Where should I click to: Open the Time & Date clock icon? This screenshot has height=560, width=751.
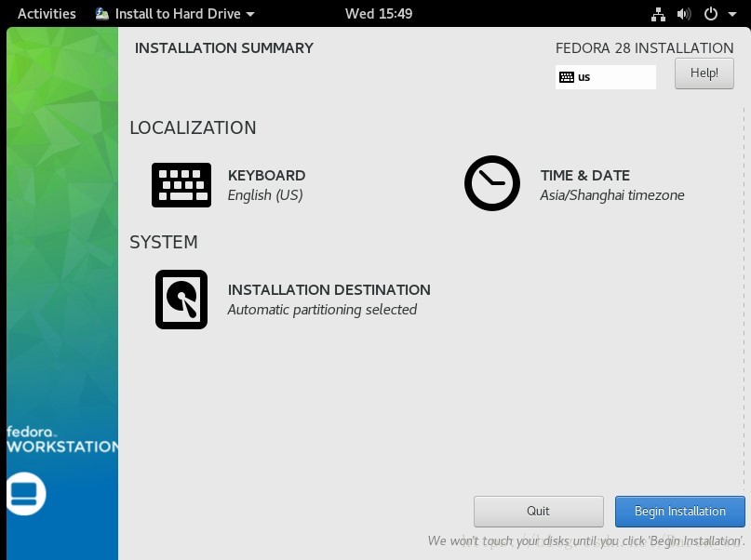492,183
